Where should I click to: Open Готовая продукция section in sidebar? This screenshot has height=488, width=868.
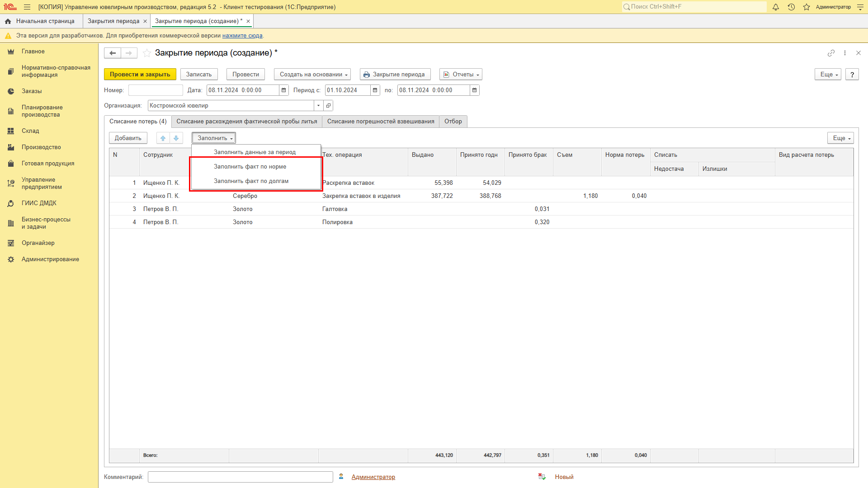pos(48,164)
